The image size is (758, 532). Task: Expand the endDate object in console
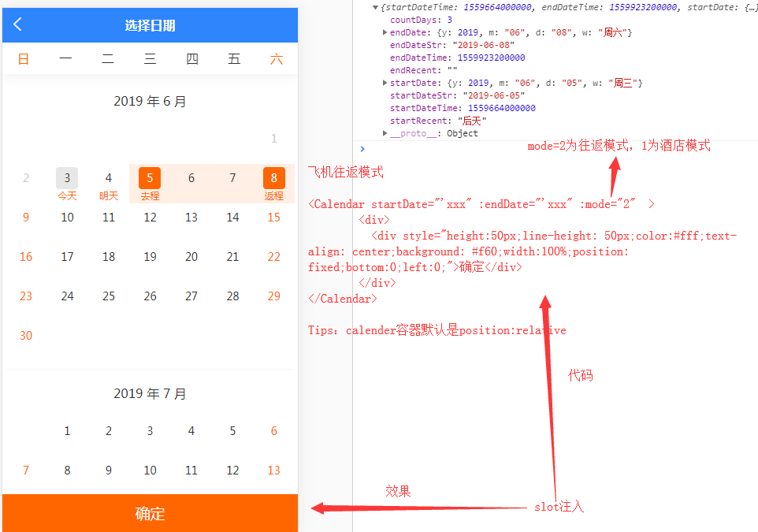385,32
